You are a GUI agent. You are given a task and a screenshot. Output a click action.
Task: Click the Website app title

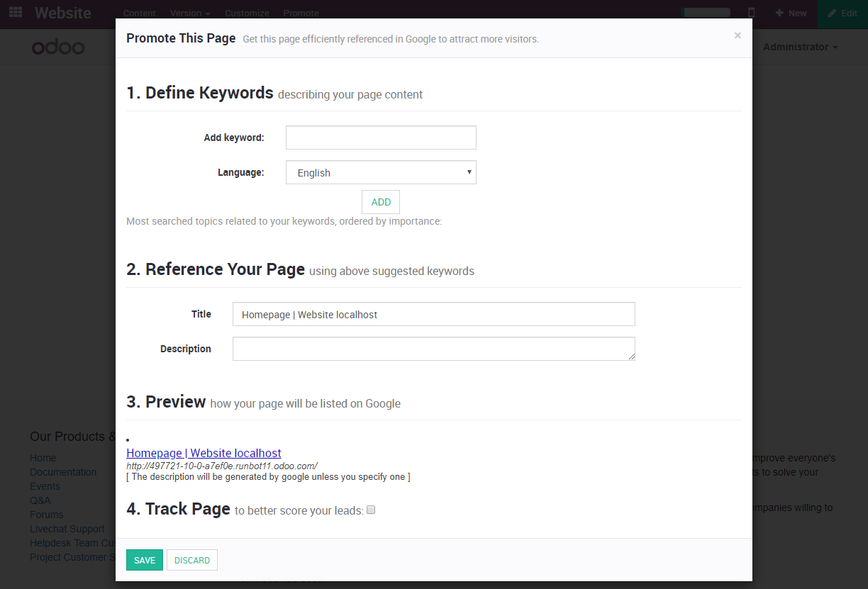pos(63,13)
